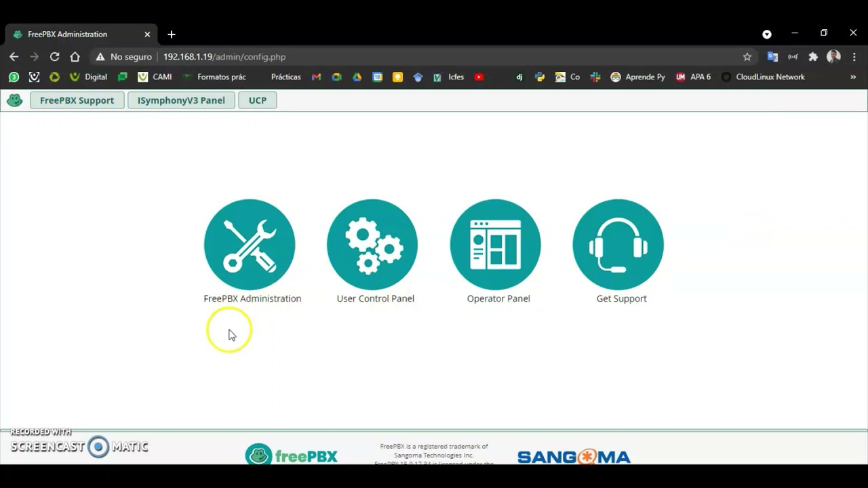
Task: Click the FreePBX frog logo in menu bar
Action: 14,100
